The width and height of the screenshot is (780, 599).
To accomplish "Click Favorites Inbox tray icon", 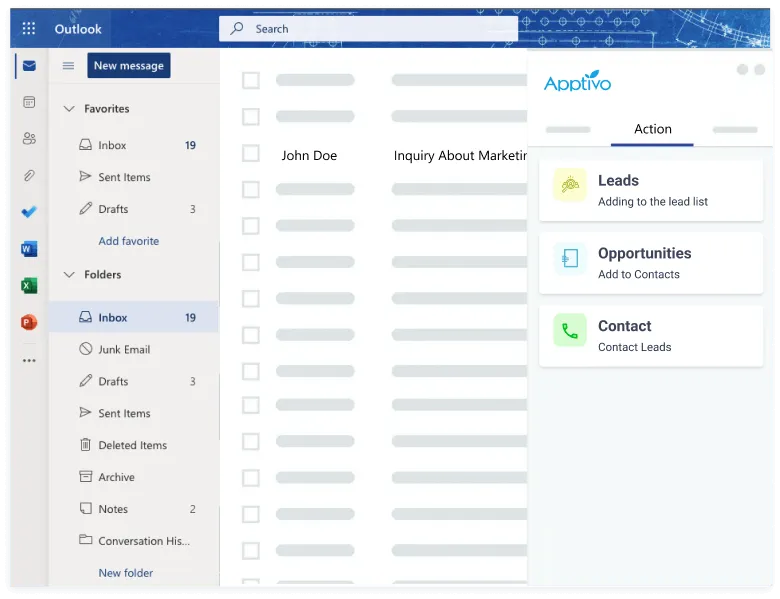I will 86,145.
